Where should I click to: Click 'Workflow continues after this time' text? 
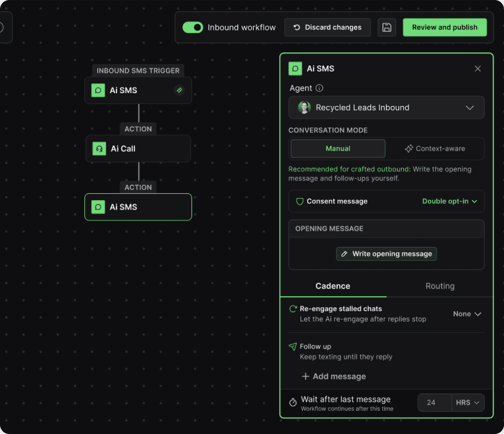tap(347, 408)
